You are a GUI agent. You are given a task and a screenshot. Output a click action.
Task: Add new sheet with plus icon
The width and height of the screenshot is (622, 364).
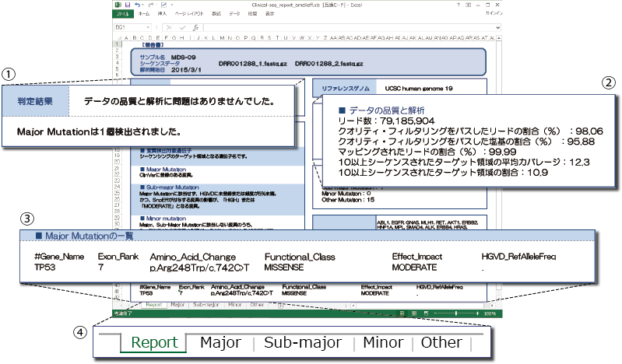(281, 305)
